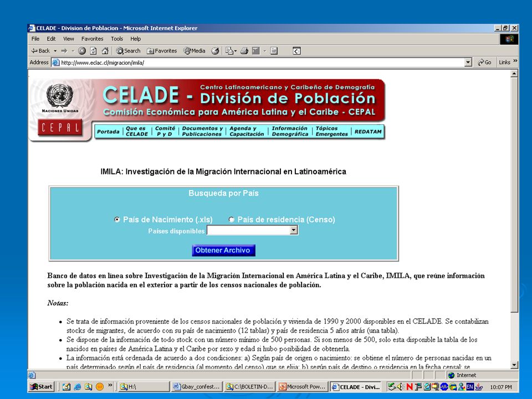Open the File menu
The width and height of the screenshot is (532, 399).
pyautogui.click(x=35, y=39)
